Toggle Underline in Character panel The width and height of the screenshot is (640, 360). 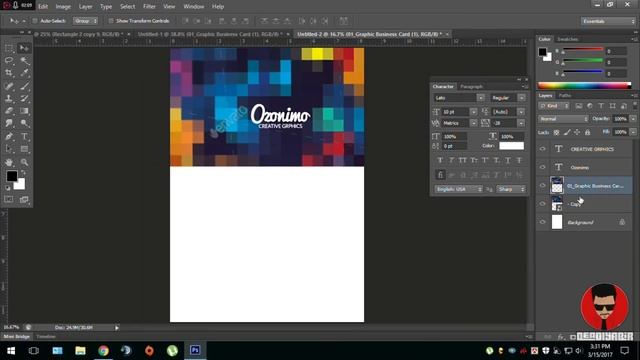[x=508, y=160]
